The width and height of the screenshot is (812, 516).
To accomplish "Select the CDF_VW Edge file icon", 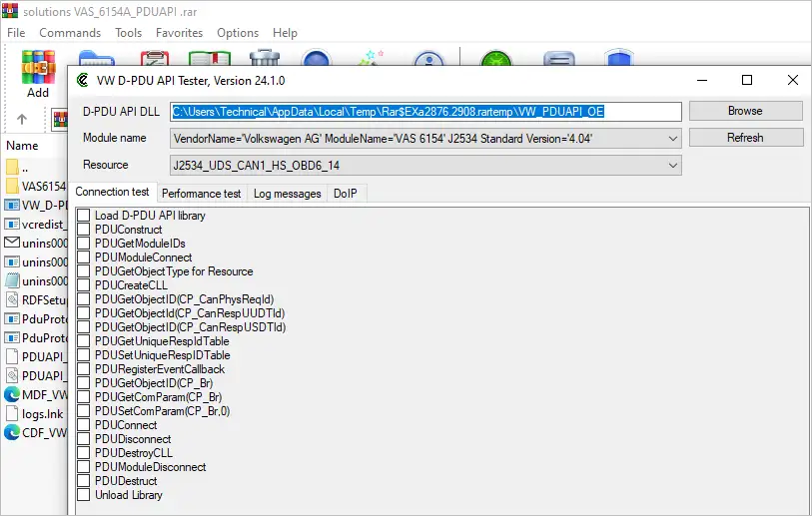I will click(12, 432).
